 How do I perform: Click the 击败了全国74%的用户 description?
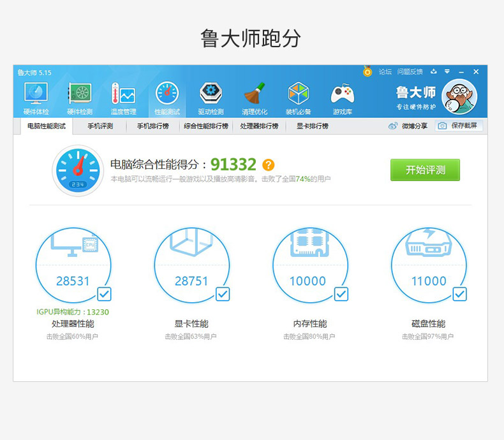(296, 179)
